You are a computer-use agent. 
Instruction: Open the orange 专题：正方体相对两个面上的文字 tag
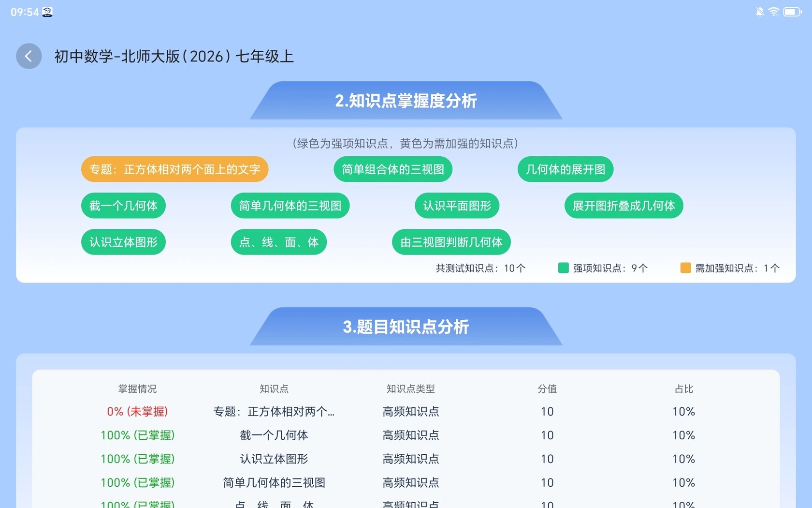(174, 169)
